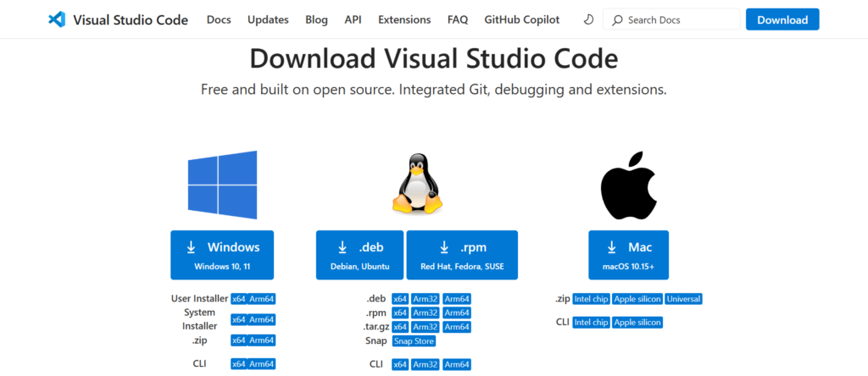Open the Updates menu item

tap(268, 20)
